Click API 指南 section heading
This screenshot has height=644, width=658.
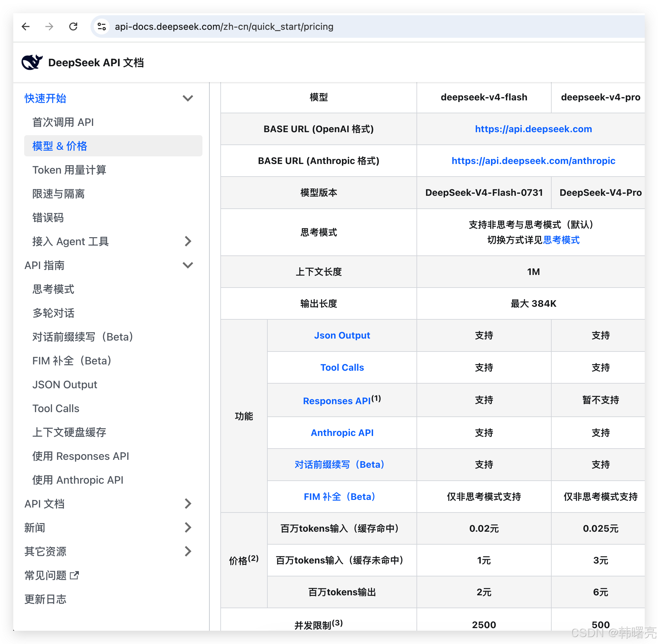click(x=44, y=265)
